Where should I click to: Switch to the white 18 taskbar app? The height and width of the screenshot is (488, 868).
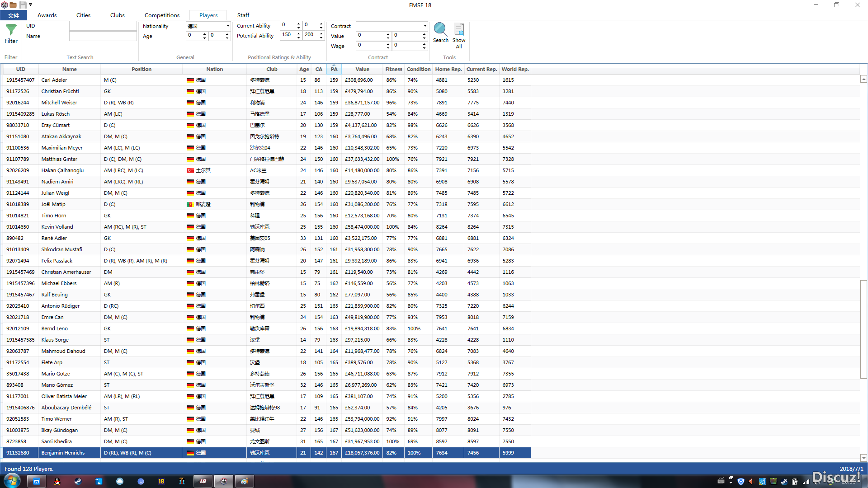[x=203, y=481]
